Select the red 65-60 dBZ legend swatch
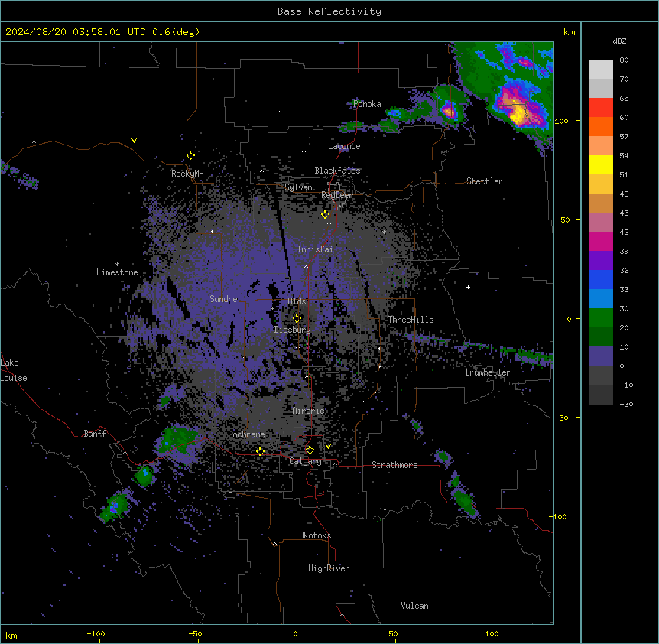 coord(601,107)
